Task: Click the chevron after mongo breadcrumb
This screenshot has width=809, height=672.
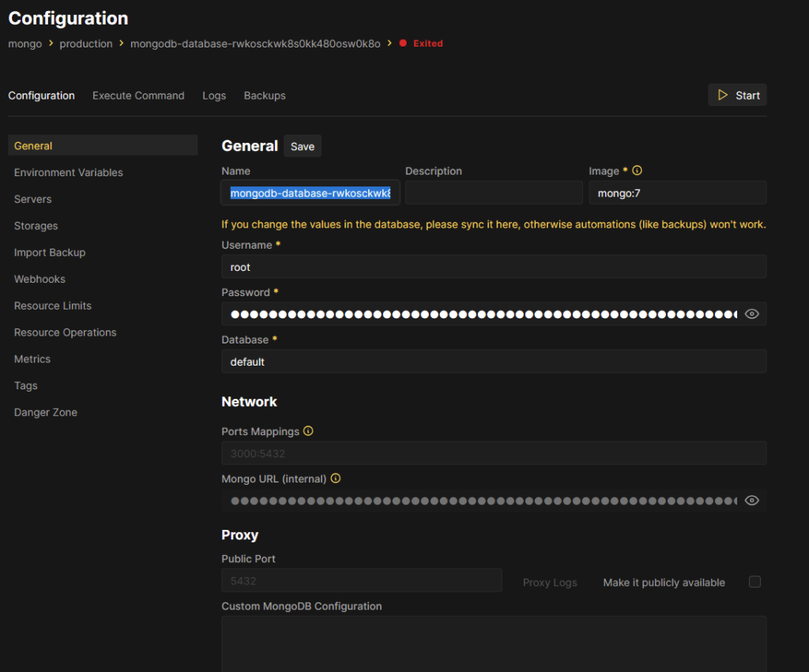Action: (x=51, y=43)
